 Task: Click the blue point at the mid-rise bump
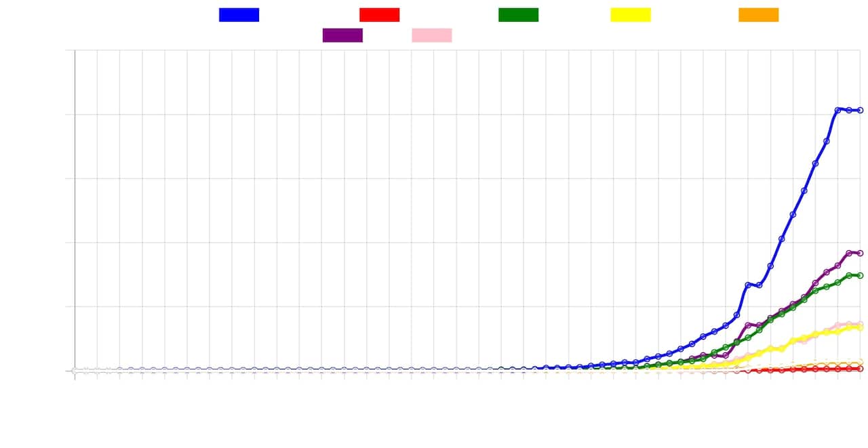pos(748,285)
